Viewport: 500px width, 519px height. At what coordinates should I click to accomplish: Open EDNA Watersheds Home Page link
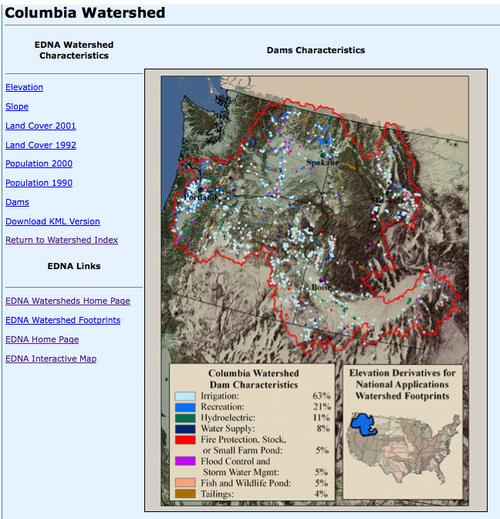click(68, 301)
